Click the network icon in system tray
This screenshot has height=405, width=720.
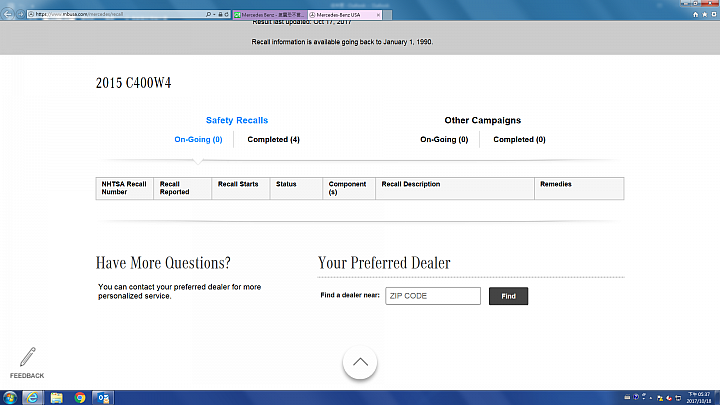point(678,398)
